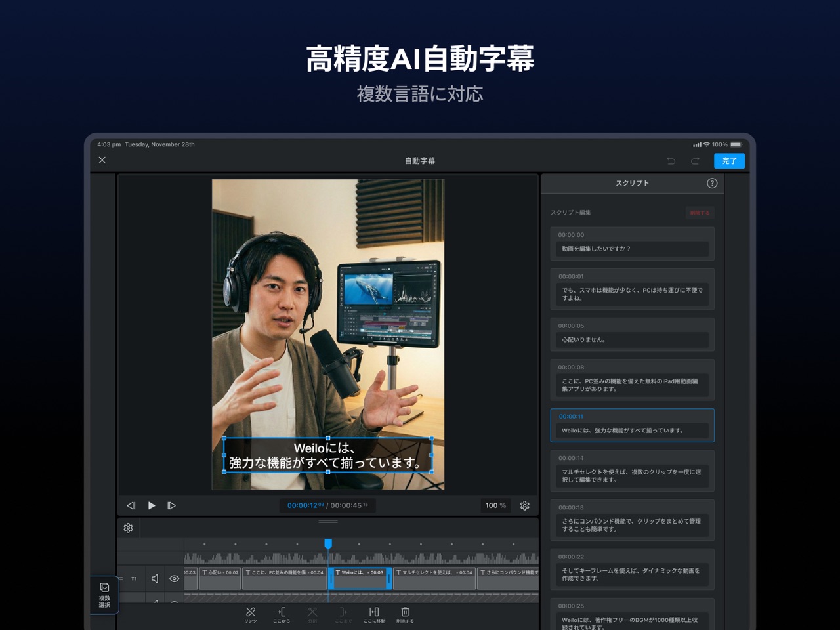
Task: Open script help via the question mark icon
Action: pyautogui.click(x=712, y=183)
